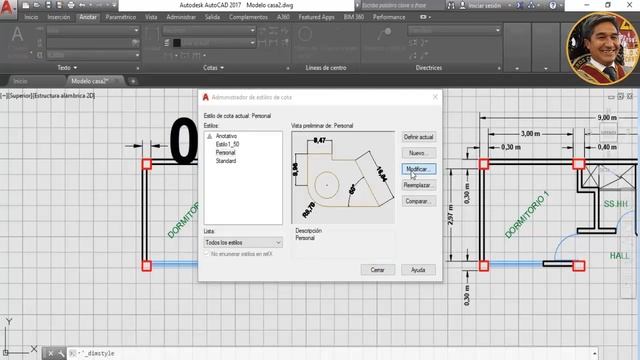Image resolution: width=640 pixels, height=360 pixels.
Task: Click the 'Comparar...' button
Action: [x=418, y=201]
